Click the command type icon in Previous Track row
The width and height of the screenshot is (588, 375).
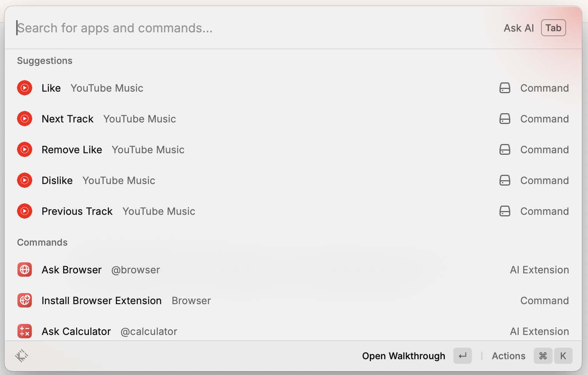click(504, 211)
